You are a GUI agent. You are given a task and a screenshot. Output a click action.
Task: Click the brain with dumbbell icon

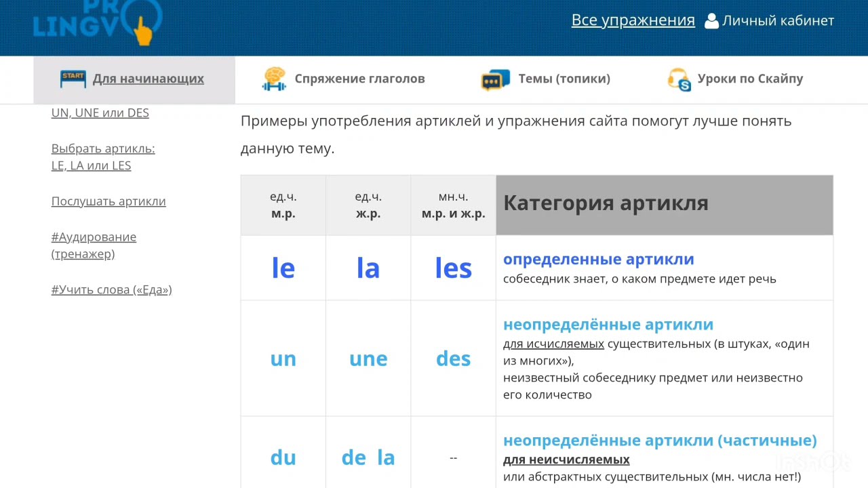[x=274, y=79]
